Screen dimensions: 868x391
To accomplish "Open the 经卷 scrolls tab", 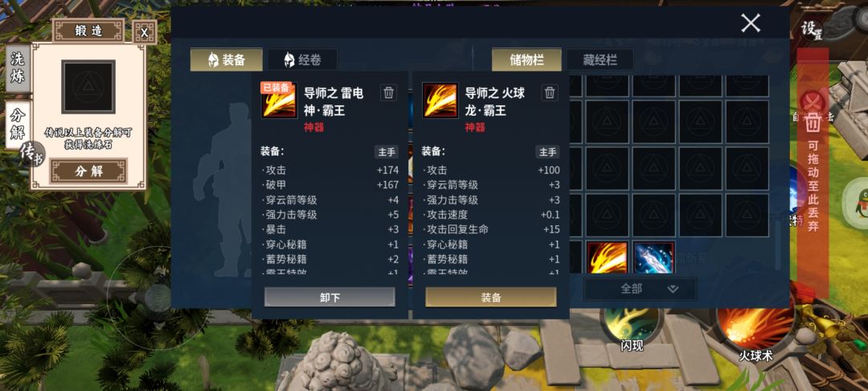I will point(302,60).
